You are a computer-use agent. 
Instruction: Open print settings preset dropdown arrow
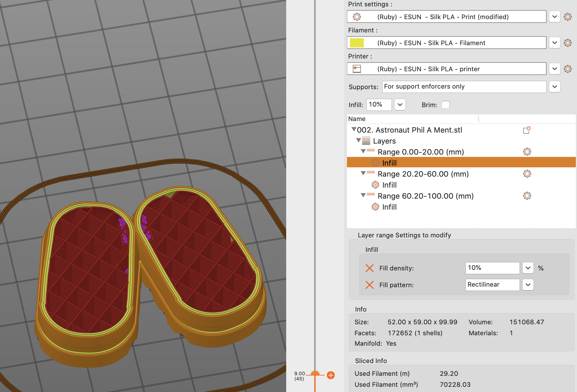pos(554,17)
